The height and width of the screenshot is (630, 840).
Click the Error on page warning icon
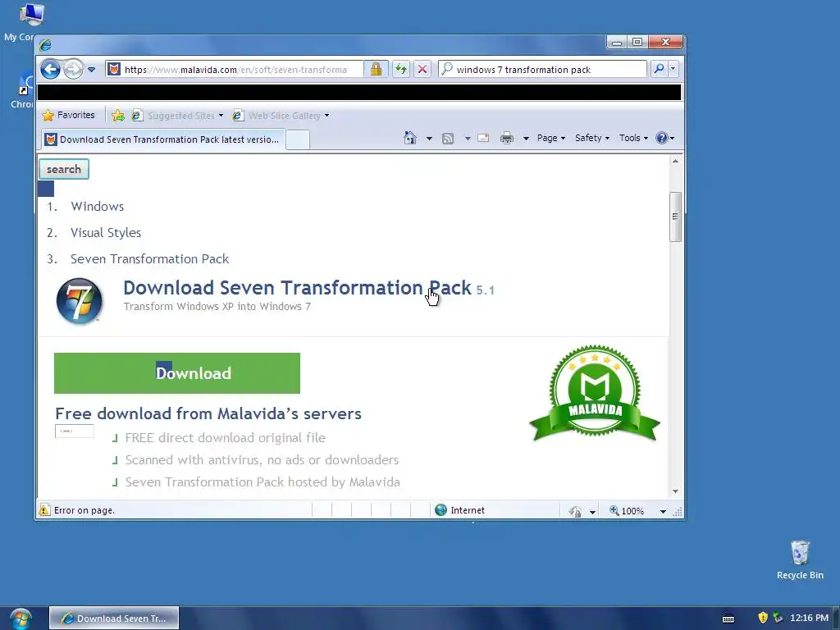(x=44, y=510)
